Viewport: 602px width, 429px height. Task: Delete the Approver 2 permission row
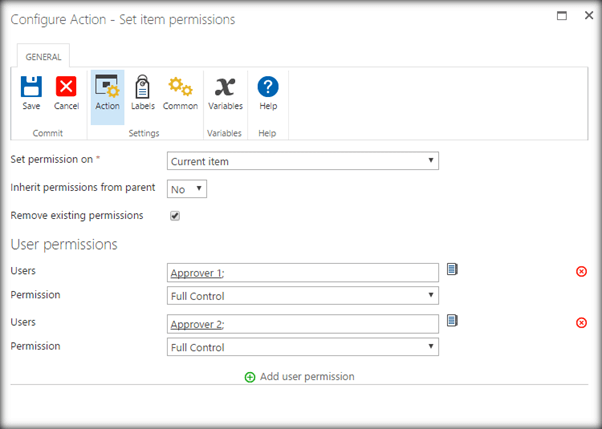pos(582,322)
